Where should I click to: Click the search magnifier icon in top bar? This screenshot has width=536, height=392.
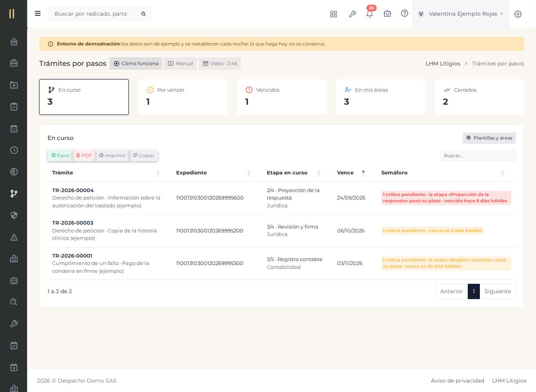[144, 14]
